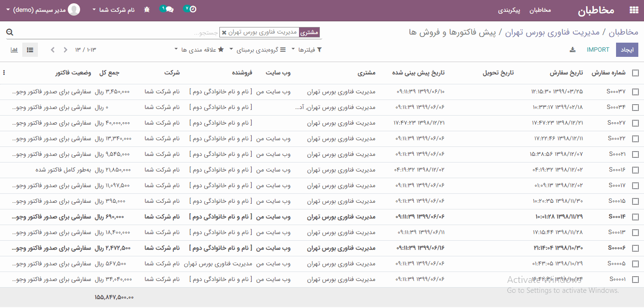Click the export download icon

[x=572, y=50]
